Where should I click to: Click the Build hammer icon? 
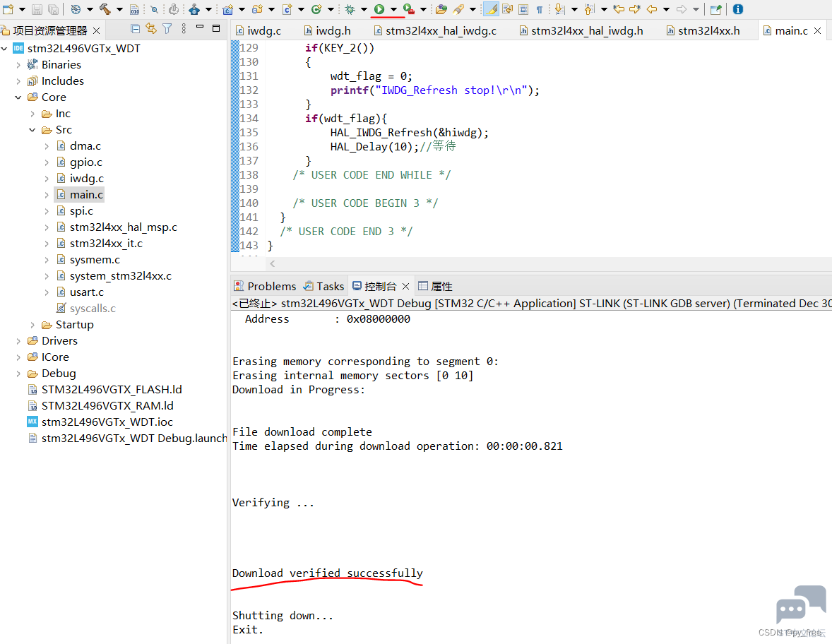click(x=105, y=9)
